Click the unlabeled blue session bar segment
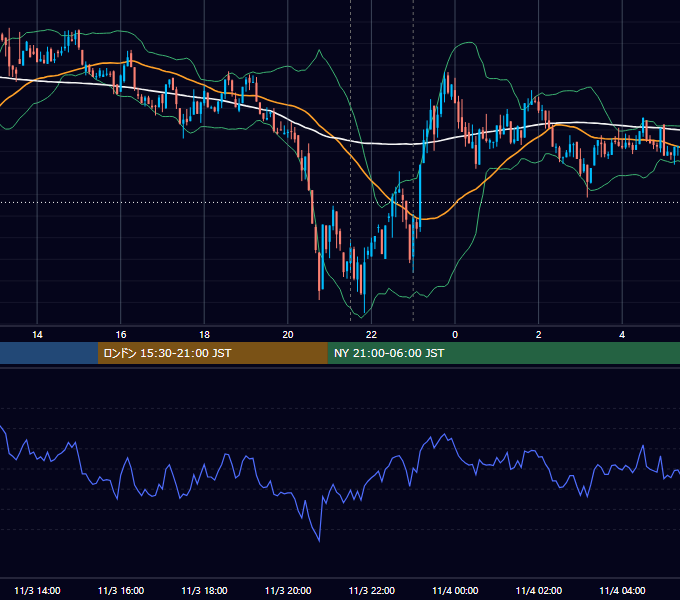The image size is (680, 600). click(49, 353)
